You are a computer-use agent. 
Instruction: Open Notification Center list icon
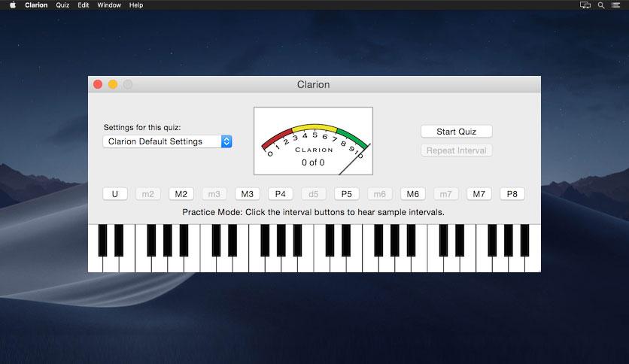pyautogui.click(x=615, y=5)
